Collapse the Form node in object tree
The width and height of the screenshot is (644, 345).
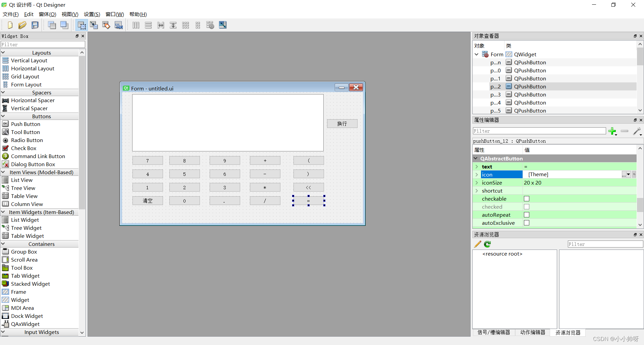[477, 54]
